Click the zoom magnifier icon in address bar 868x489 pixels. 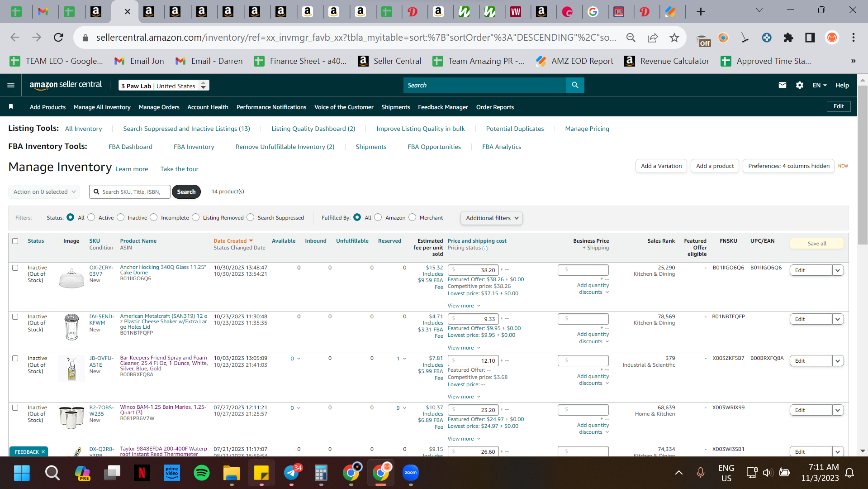point(631,38)
